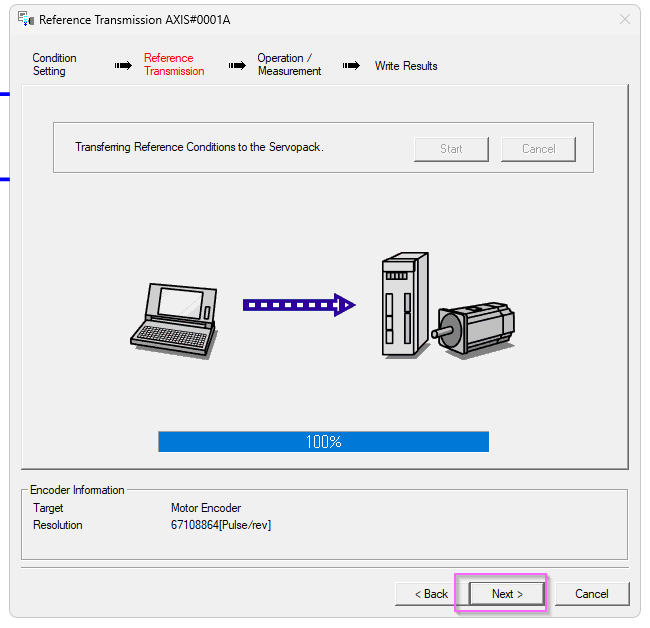This screenshot has height=628, width=650.
Task: Click the Reference Transmission window title icon
Action: [x=26, y=19]
